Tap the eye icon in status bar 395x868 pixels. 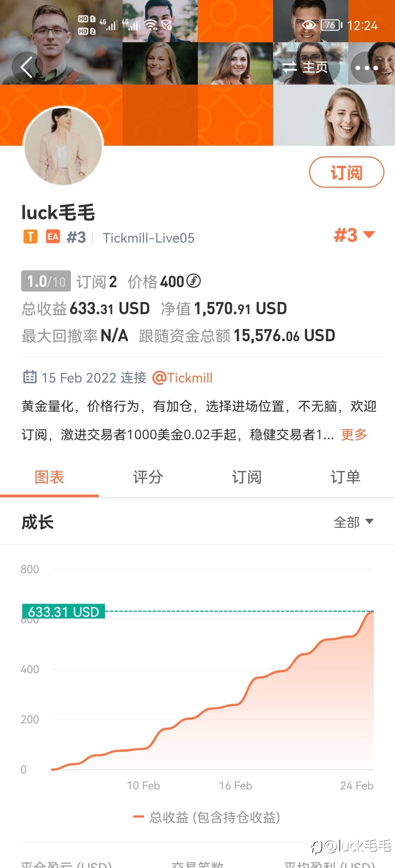pos(309,25)
